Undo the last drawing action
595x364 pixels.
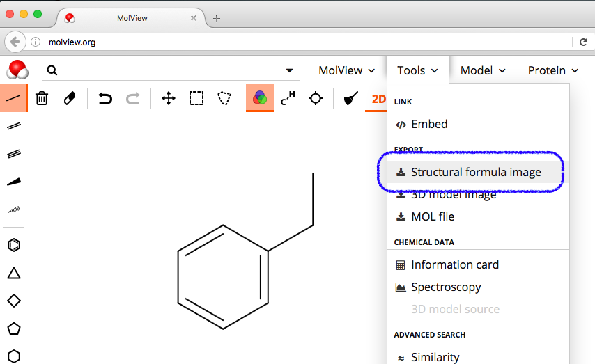pyautogui.click(x=105, y=99)
